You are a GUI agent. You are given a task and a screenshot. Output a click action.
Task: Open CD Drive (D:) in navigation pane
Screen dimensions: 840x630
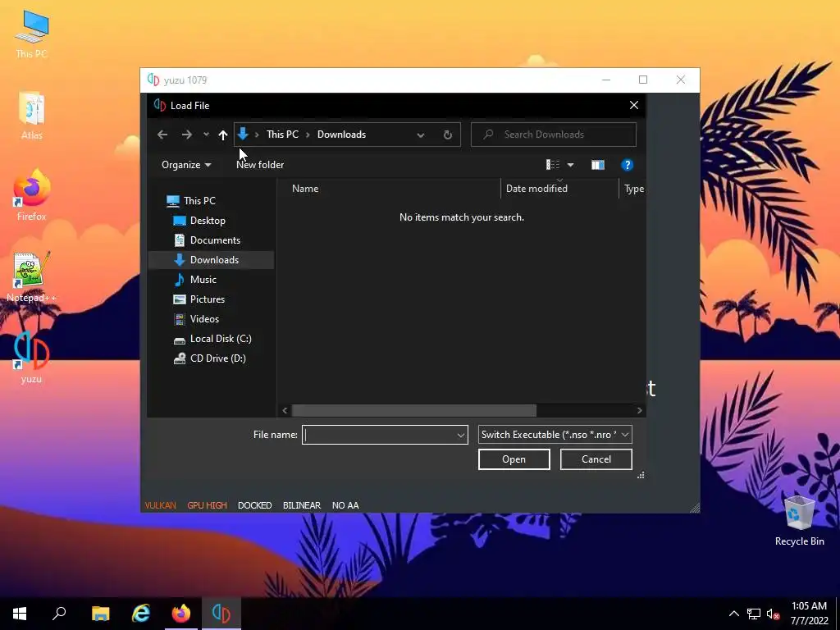pyautogui.click(x=217, y=358)
